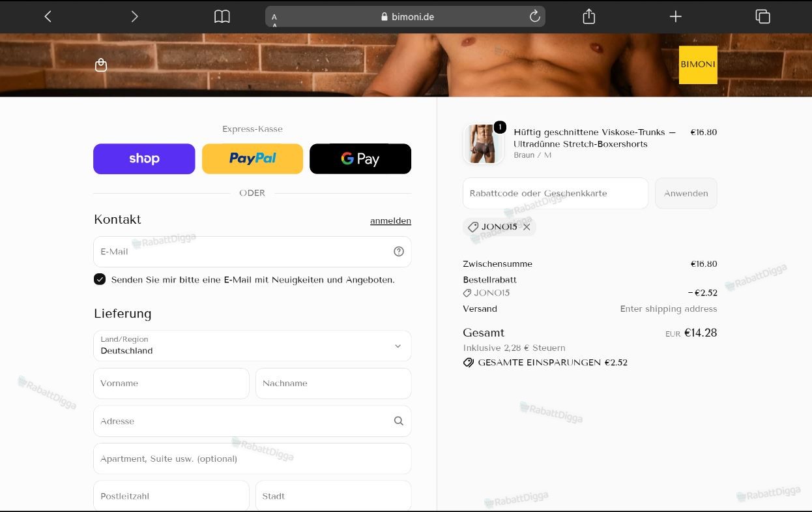
Task: Open the Safari share sheet icon
Action: (x=589, y=16)
